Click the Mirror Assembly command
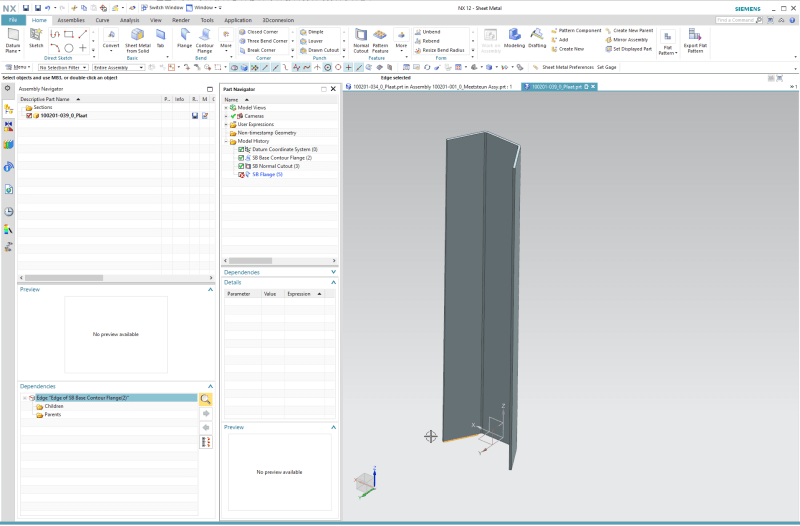Screen dimensions: 800x526 pos(627,40)
